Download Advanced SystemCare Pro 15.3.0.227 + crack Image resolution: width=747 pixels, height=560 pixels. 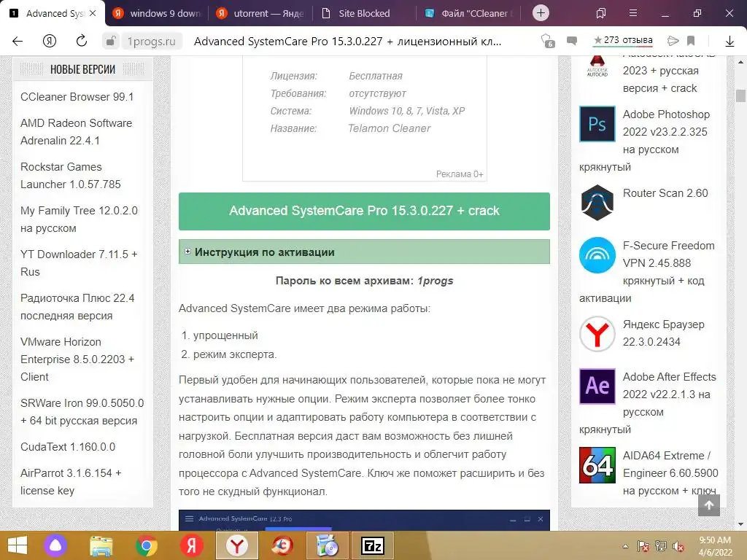(364, 211)
